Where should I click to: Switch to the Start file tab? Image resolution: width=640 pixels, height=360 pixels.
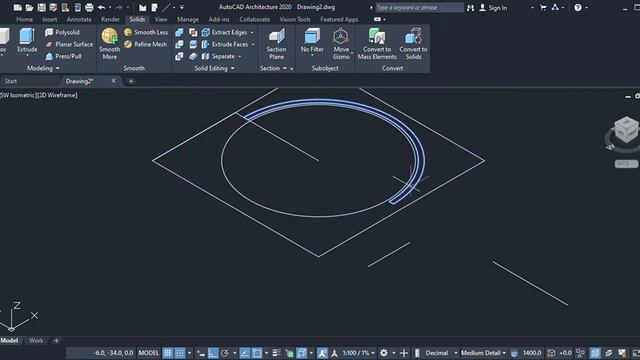click(x=11, y=81)
